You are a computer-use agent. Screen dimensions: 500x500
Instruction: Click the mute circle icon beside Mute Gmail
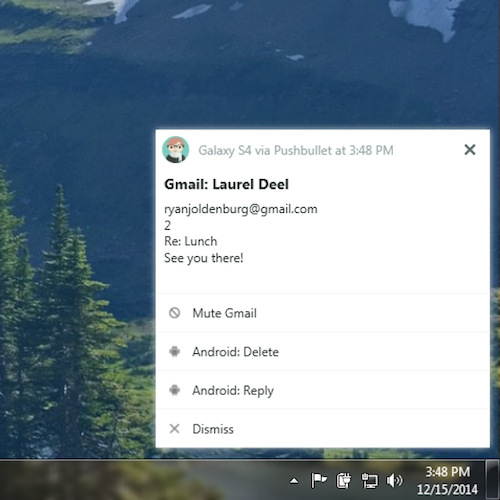coord(174,313)
